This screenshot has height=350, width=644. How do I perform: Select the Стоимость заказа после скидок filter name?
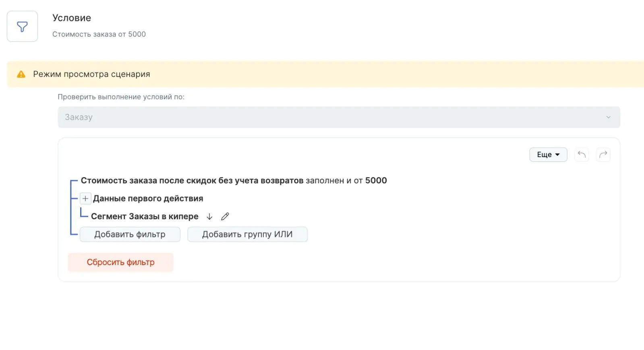192,181
